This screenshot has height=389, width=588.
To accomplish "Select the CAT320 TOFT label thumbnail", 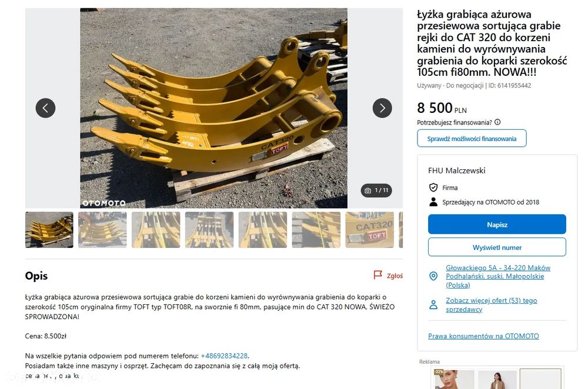I will (369, 230).
